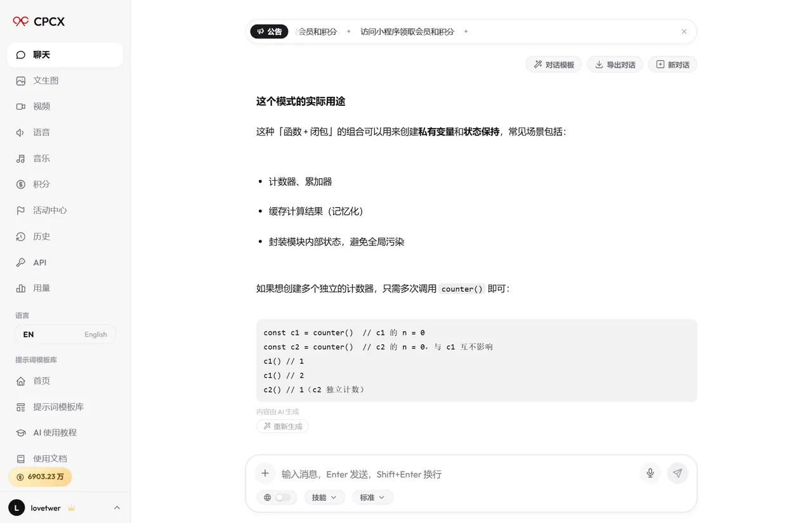Open the 语音 voice section
This screenshot has height=523, width=812.
point(65,132)
